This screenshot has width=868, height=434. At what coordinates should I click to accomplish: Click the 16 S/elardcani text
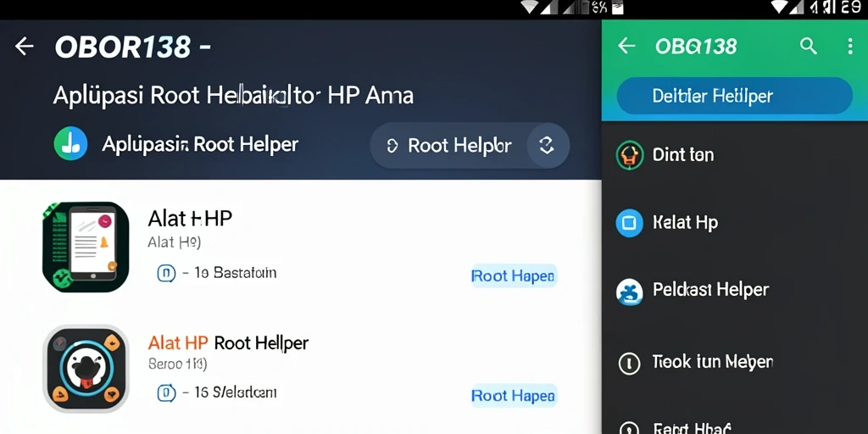tap(236, 392)
